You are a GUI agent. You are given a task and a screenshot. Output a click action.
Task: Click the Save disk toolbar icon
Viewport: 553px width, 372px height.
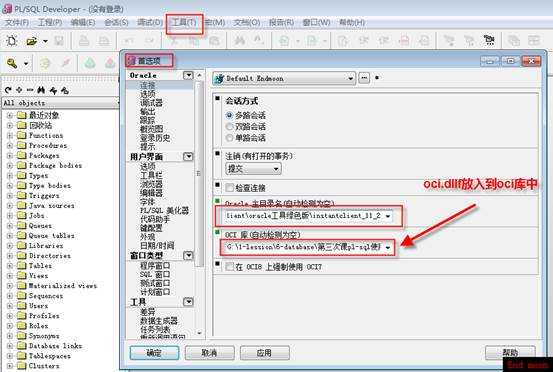point(59,41)
